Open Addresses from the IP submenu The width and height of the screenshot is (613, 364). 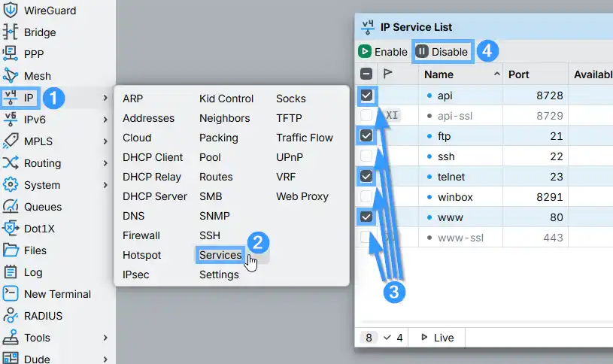point(149,118)
